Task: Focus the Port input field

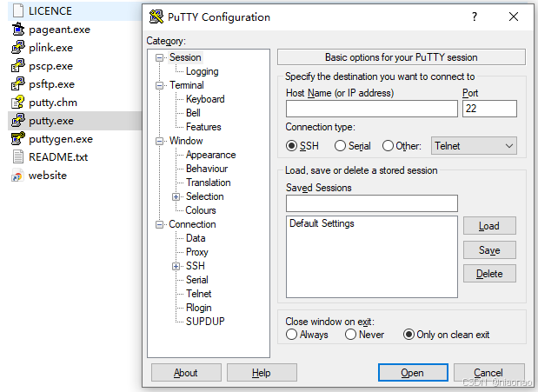Action: click(x=489, y=109)
